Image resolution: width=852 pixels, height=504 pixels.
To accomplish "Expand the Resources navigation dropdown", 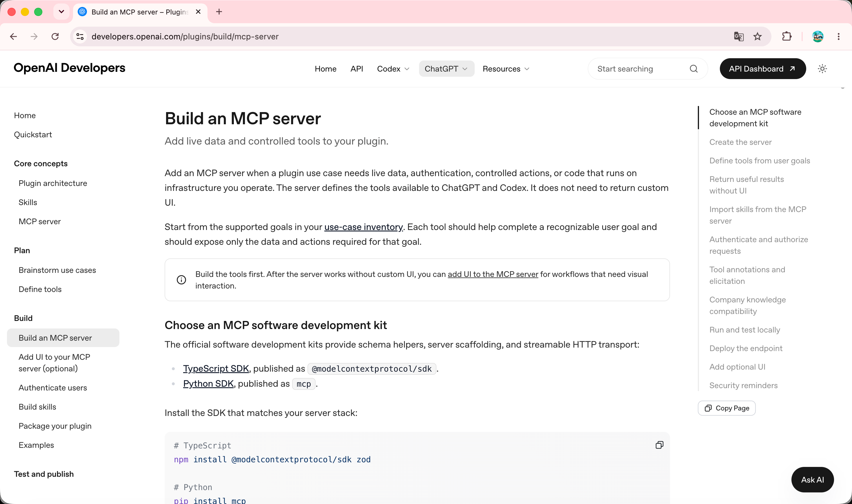I will pyautogui.click(x=506, y=69).
